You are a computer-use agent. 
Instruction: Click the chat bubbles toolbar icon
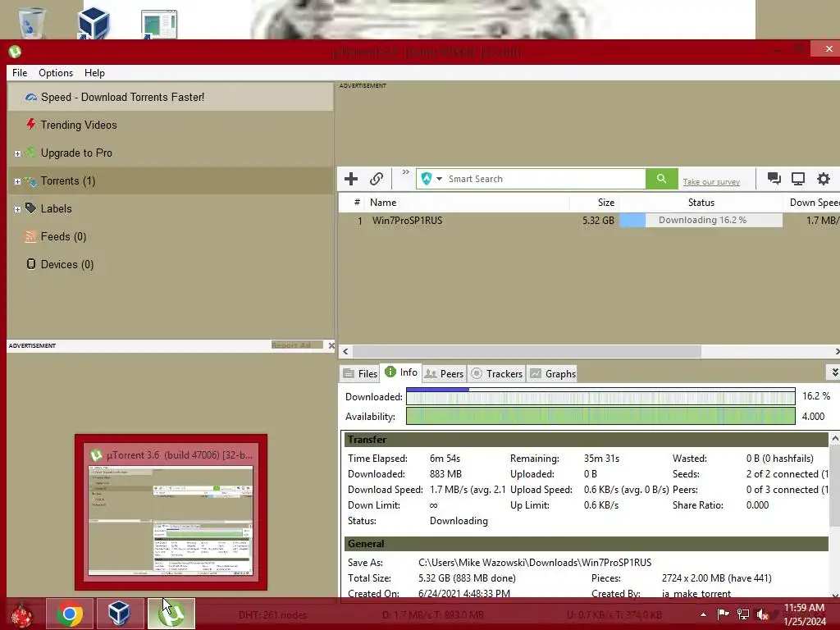[x=774, y=178]
